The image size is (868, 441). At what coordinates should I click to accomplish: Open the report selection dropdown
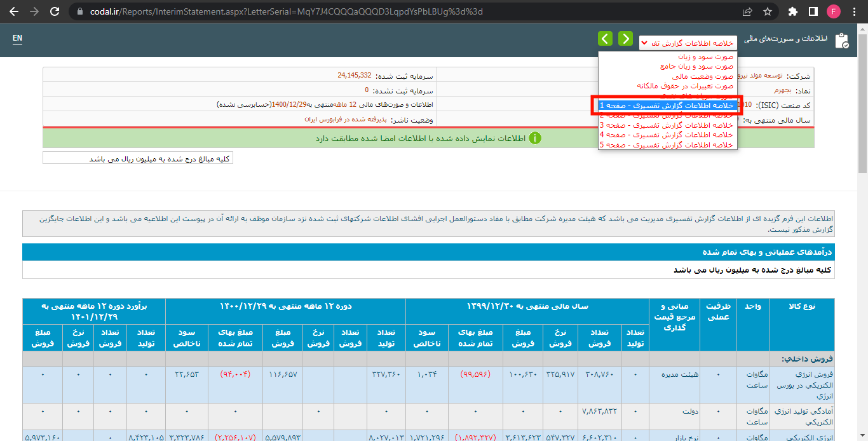688,43
